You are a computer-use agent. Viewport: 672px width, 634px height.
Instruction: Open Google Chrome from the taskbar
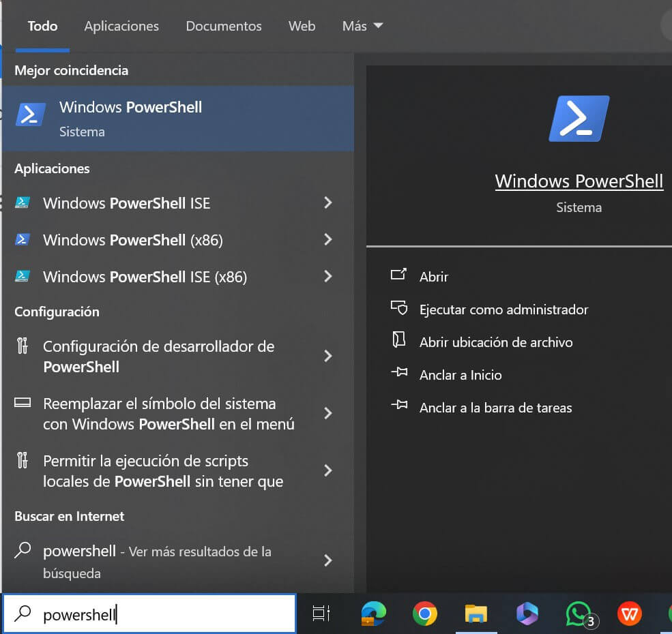(x=425, y=614)
